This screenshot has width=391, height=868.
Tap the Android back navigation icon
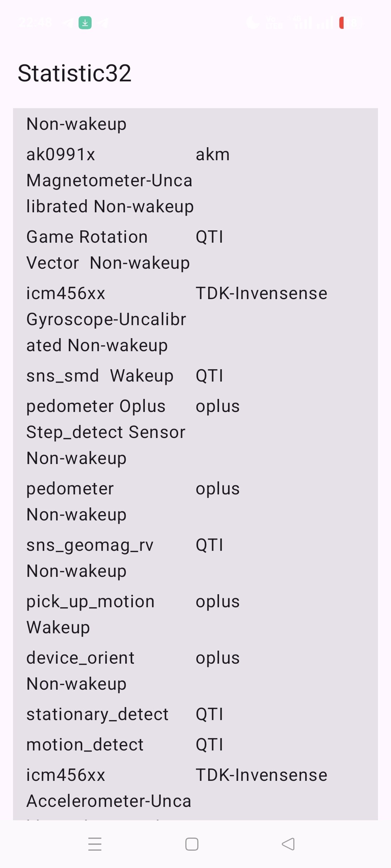pyautogui.click(x=288, y=844)
